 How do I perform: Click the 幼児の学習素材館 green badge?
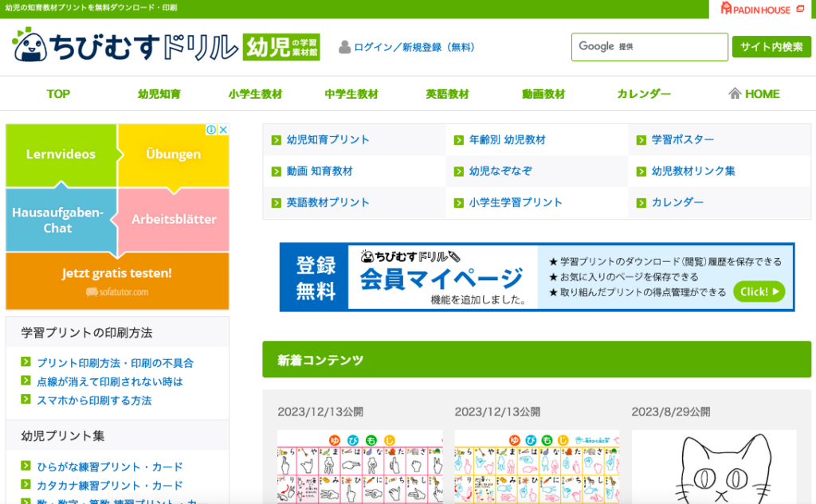pos(281,47)
